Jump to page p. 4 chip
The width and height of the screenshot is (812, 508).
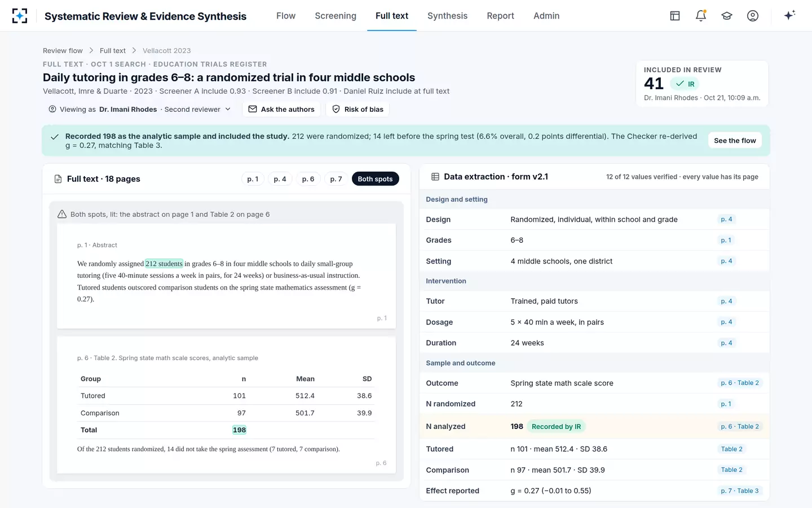click(280, 179)
